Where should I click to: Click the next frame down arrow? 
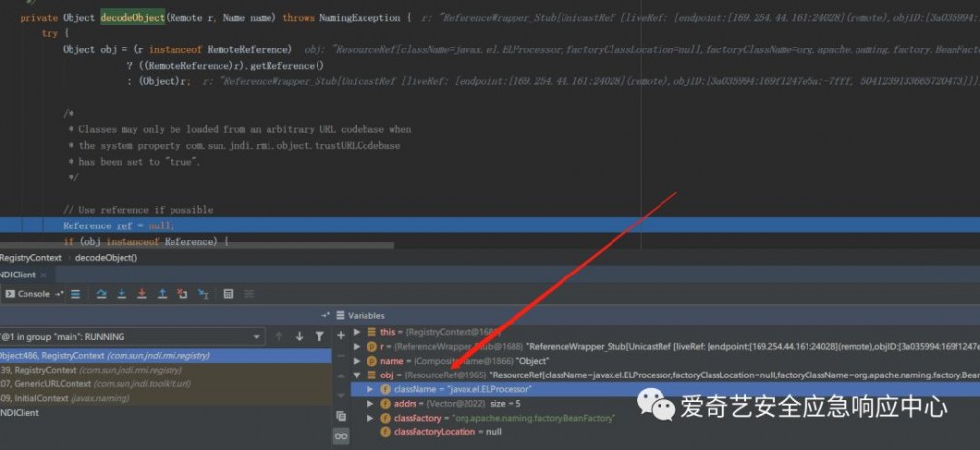pyautogui.click(x=299, y=337)
